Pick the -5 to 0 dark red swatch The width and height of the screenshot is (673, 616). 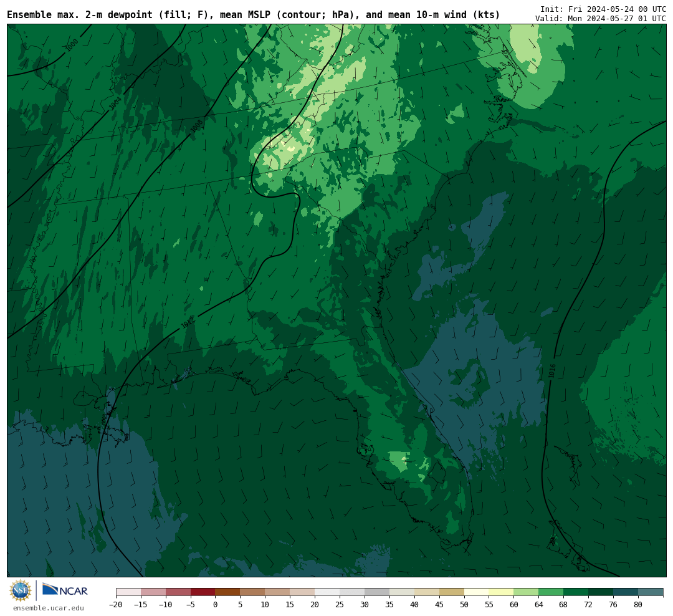203,592
